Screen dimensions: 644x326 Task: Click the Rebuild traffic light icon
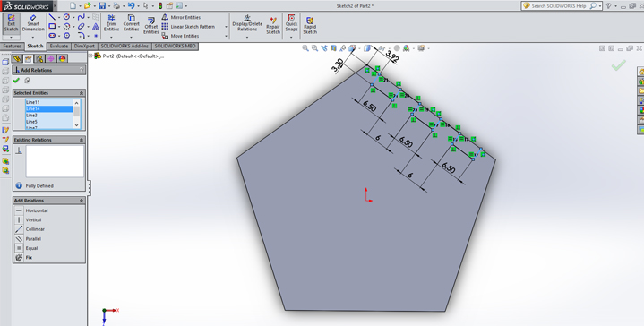coord(160,5)
